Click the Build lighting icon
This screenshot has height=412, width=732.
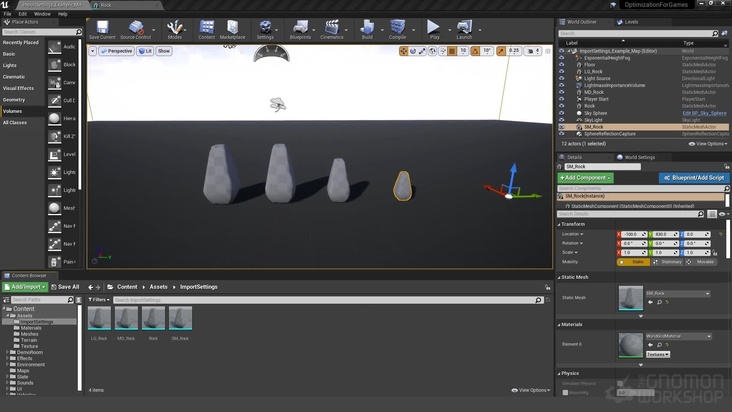click(367, 28)
